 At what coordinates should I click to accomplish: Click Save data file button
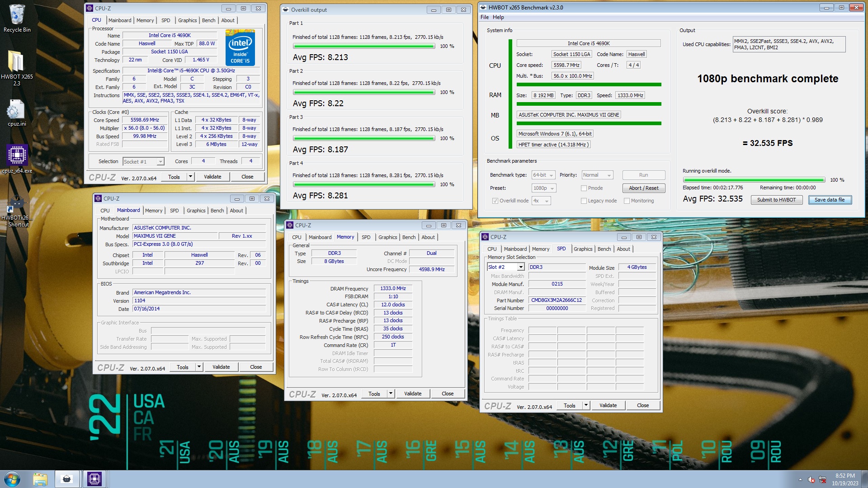(x=830, y=200)
